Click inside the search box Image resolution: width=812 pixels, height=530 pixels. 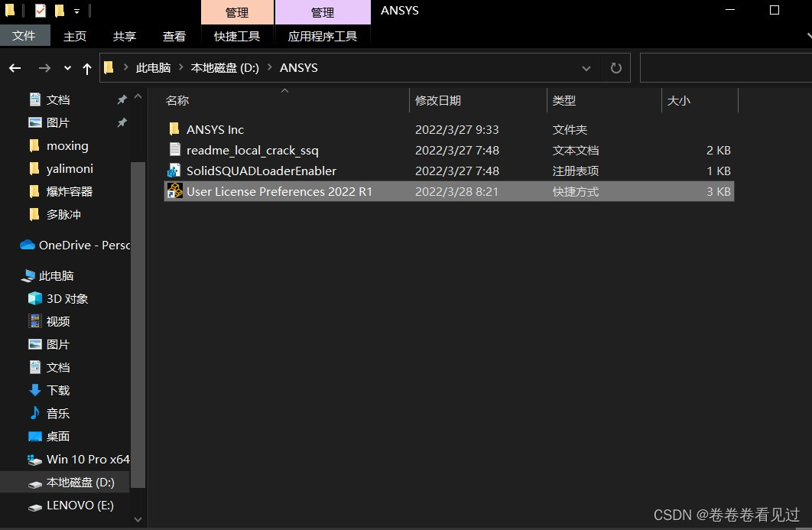[726, 68]
